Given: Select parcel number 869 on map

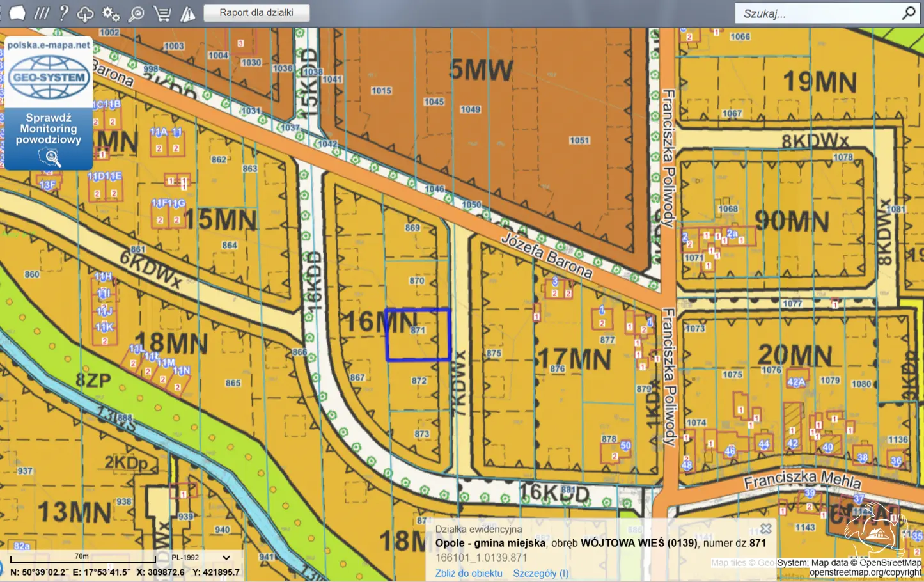Looking at the screenshot, I should click(412, 228).
